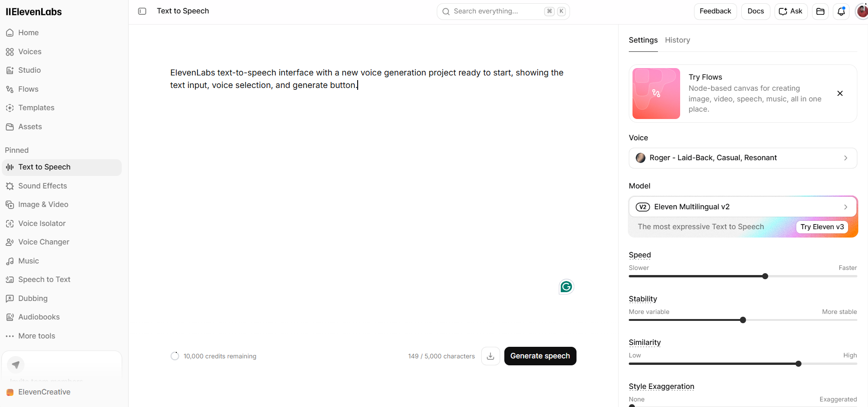Select the Settings tab
This screenshot has width=868, height=407.
(x=643, y=40)
